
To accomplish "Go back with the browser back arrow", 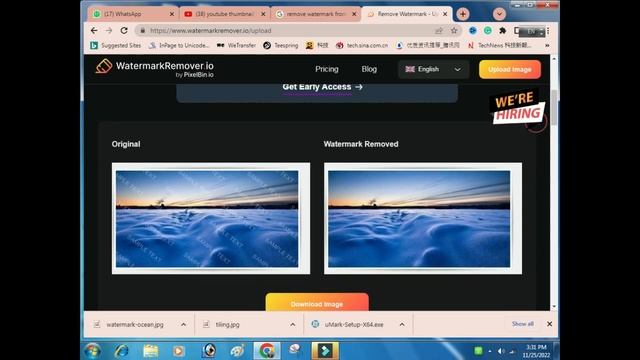I will [94, 31].
